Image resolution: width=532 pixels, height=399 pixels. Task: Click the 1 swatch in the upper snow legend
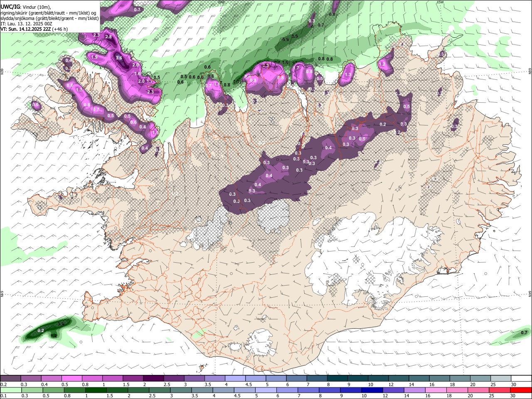[112, 379]
